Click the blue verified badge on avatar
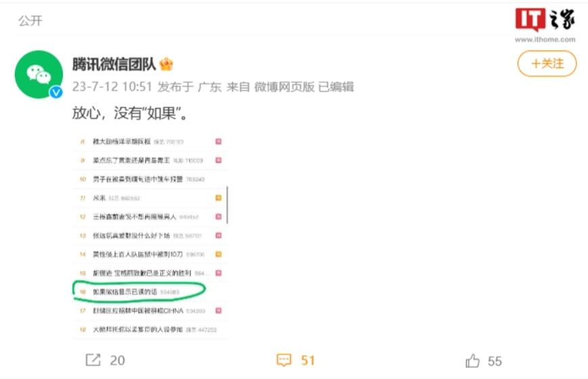The image size is (588, 379). click(56, 92)
